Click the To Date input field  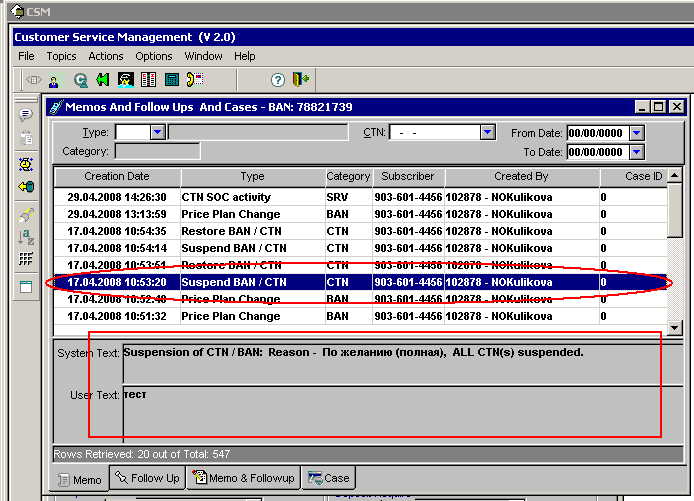[x=598, y=152]
